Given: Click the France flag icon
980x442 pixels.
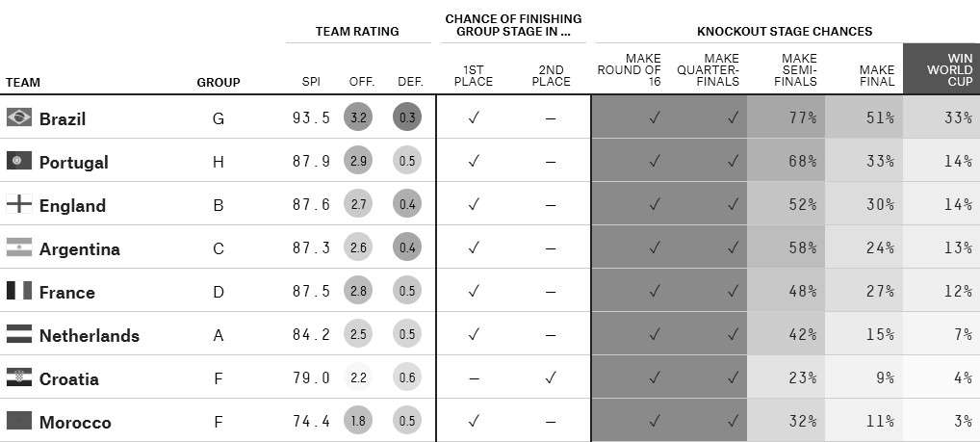Looking at the screenshot, I should (19, 291).
